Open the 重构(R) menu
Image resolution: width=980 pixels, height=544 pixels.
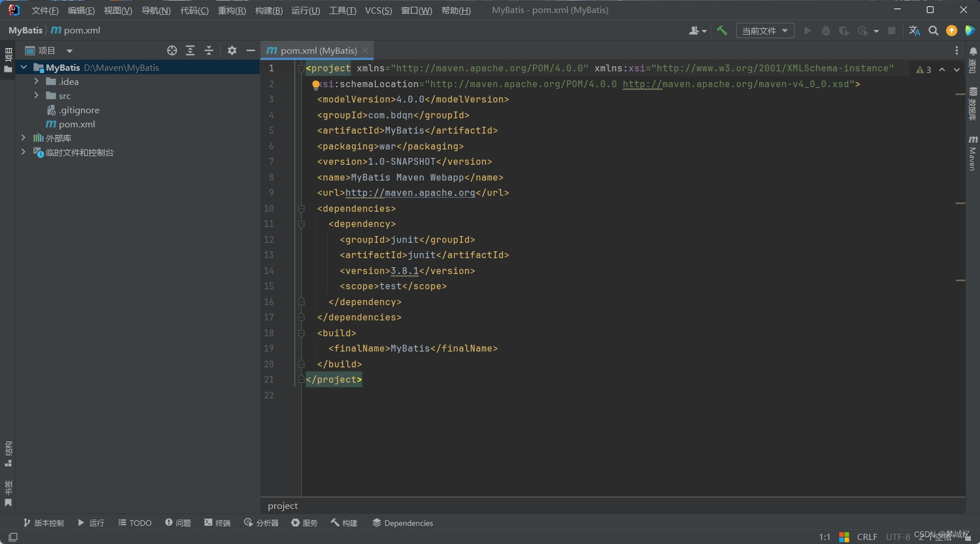point(232,10)
